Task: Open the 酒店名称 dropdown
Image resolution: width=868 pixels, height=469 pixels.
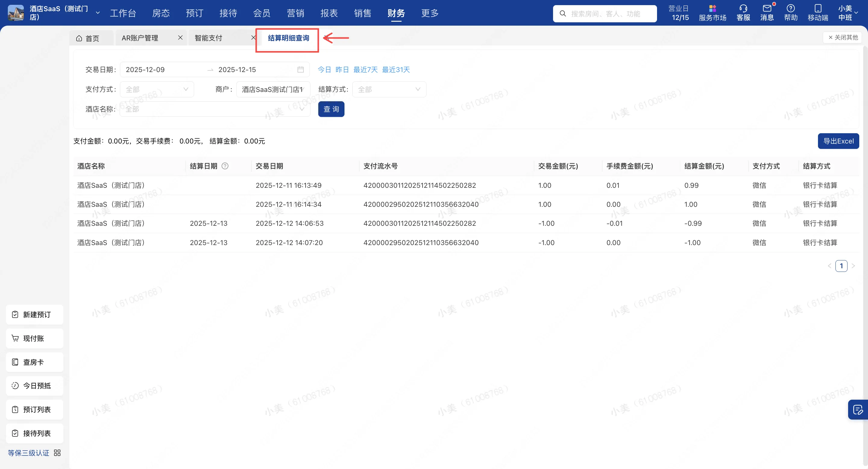Action: click(x=215, y=109)
